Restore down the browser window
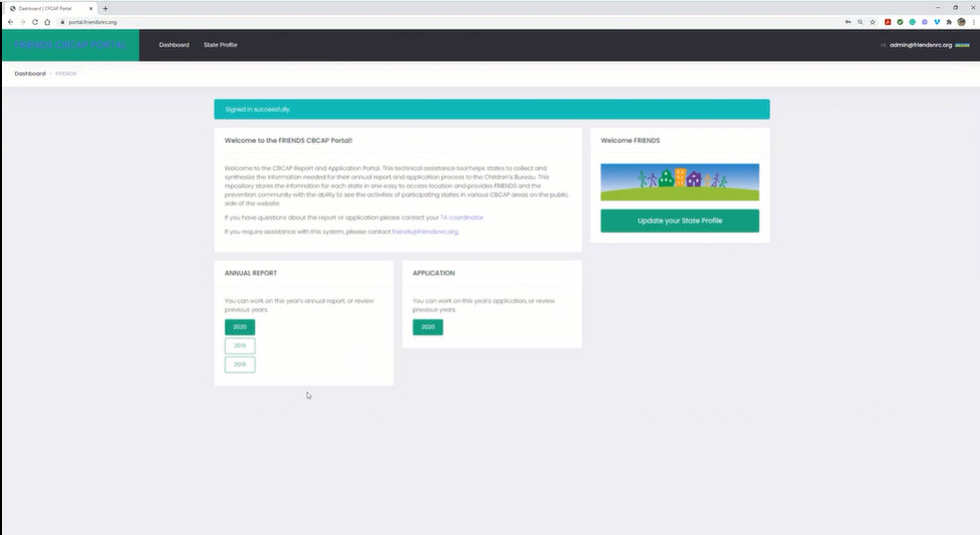 [x=955, y=8]
